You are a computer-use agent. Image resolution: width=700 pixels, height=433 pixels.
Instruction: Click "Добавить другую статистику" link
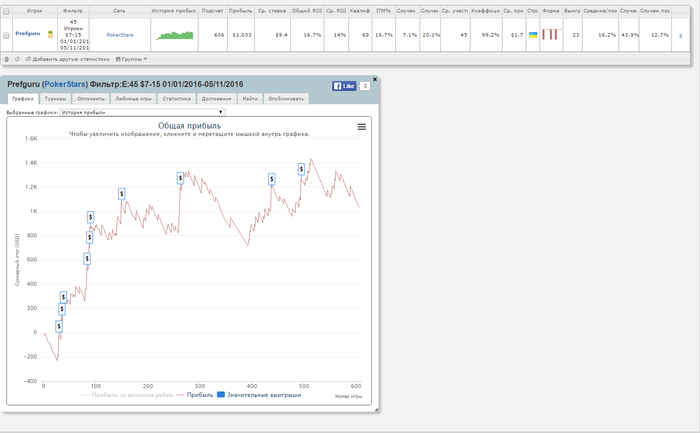[67, 59]
